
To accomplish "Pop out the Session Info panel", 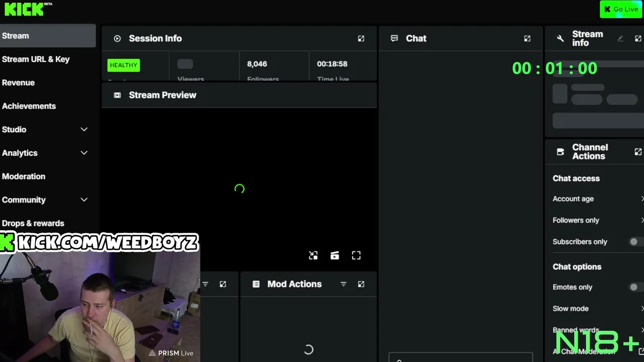I will [361, 38].
